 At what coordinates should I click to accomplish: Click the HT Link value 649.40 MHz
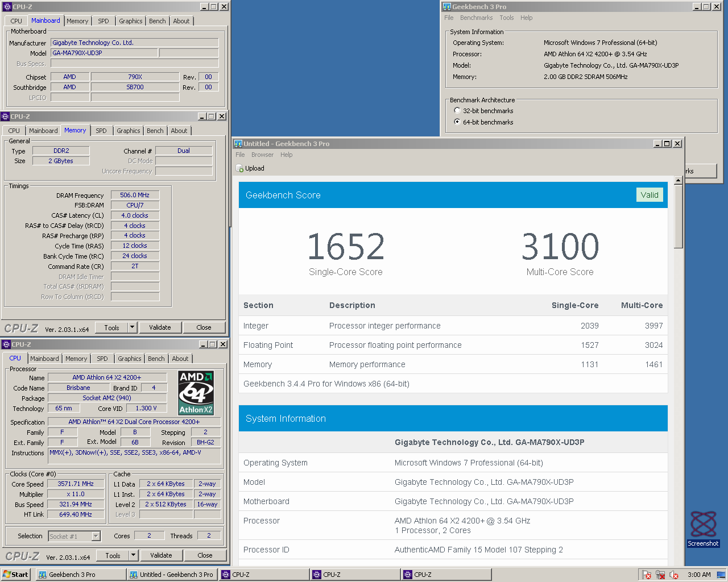[x=76, y=514]
